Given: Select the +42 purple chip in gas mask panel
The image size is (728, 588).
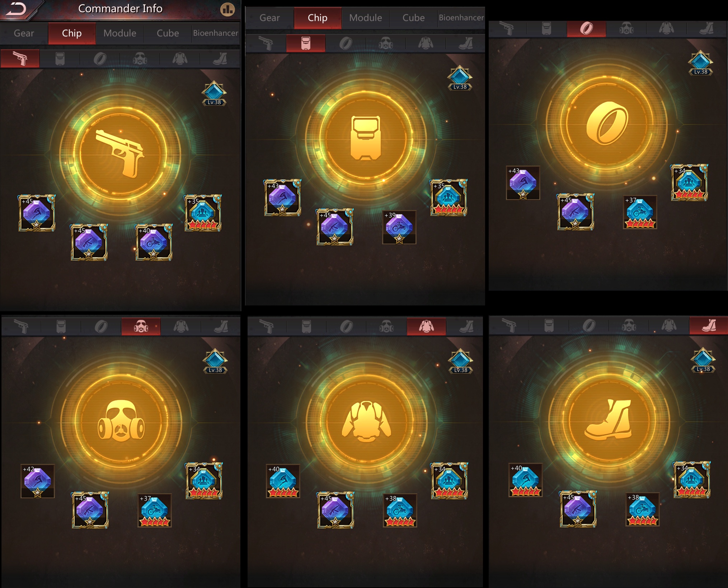Looking at the screenshot, I should [x=38, y=481].
